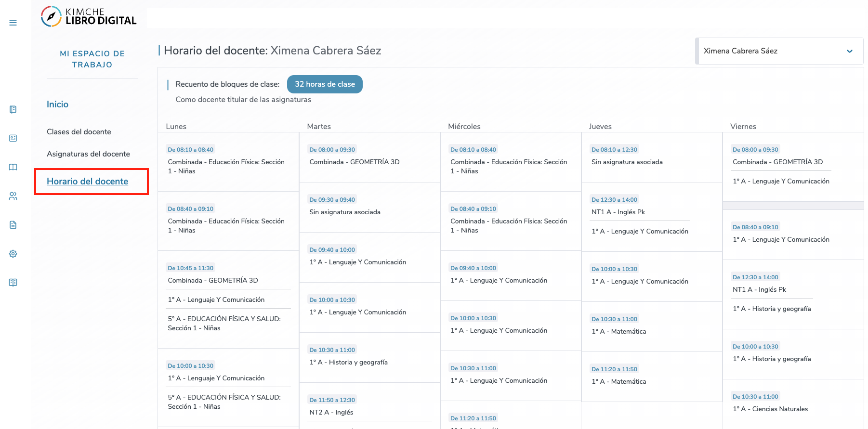Select Martes block De 10:00 a 10:30
The image size is (868, 429).
pos(332,300)
